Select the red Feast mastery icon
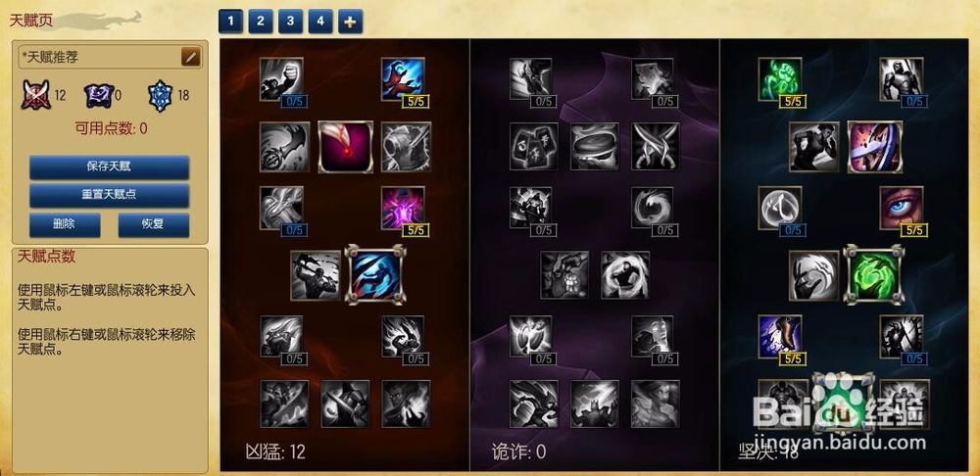The width and height of the screenshot is (980, 476). pyautogui.click(x=346, y=147)
